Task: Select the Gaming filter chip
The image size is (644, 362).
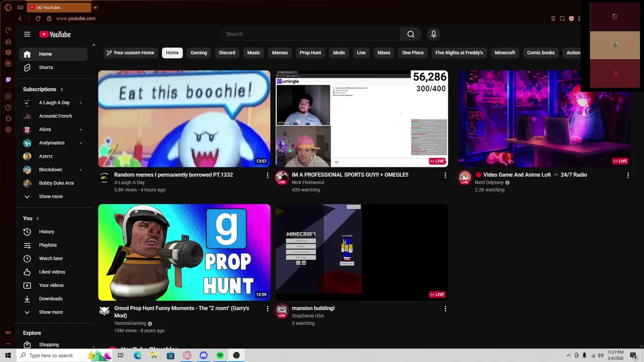Action: 199,53
